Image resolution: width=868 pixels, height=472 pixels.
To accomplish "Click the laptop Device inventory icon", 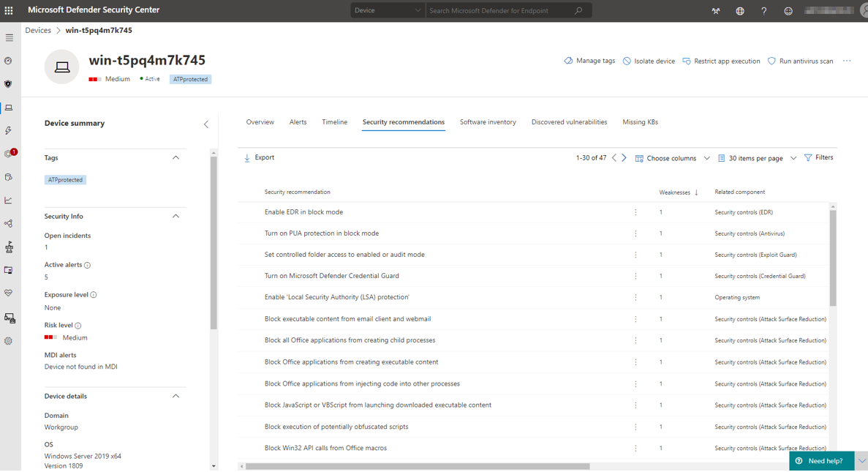I will [8, 107].
